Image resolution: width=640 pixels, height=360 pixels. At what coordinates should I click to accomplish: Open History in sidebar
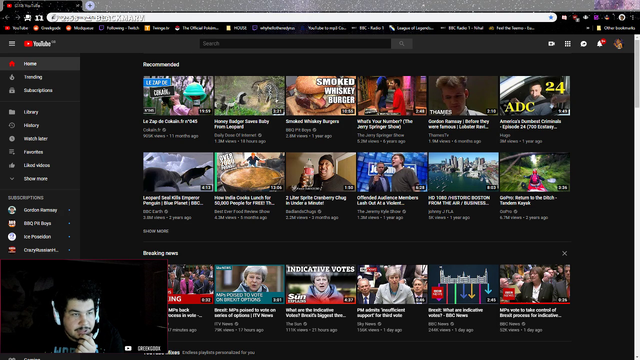coord(40,125)
